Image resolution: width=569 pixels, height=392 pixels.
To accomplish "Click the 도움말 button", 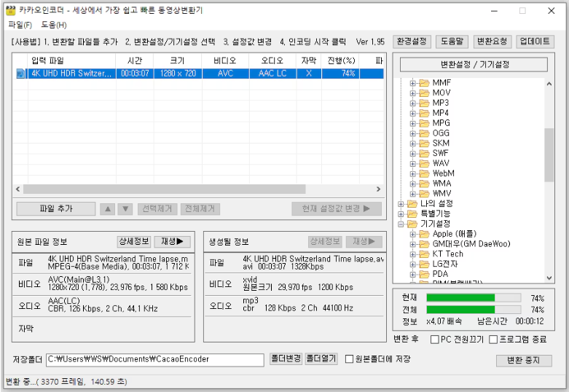I will [452, 42].
